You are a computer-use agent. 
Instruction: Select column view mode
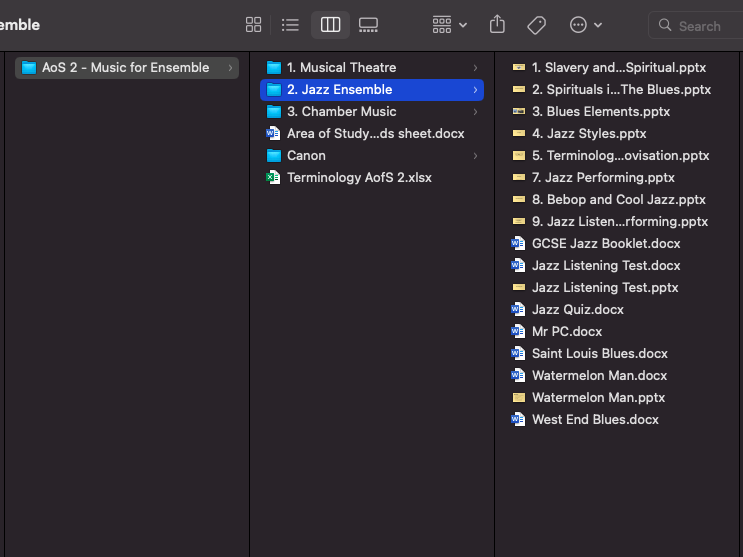[x=330, y=25]
